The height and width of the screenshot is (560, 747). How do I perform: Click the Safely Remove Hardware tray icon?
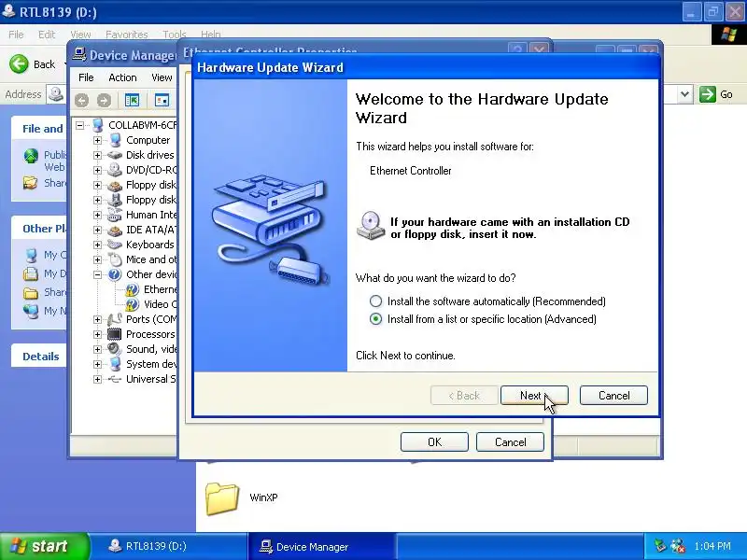pyautogui.click(x=660, y=546)
